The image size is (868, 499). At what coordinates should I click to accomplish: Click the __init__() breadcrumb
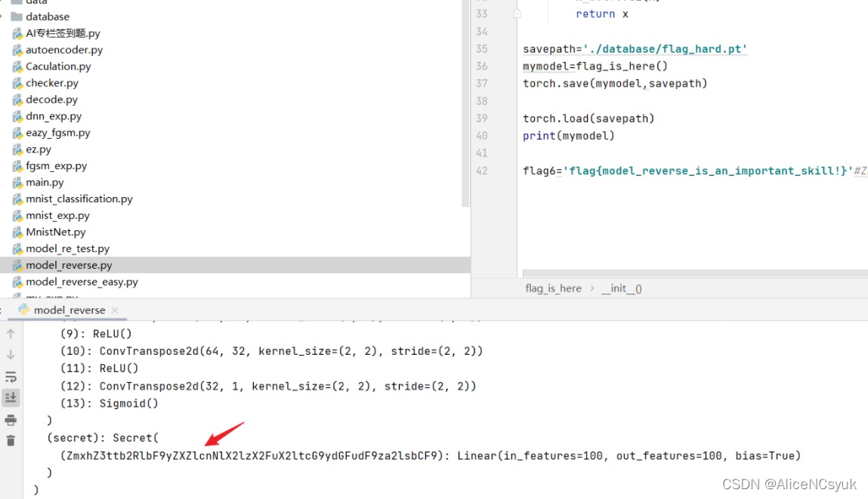622,288
